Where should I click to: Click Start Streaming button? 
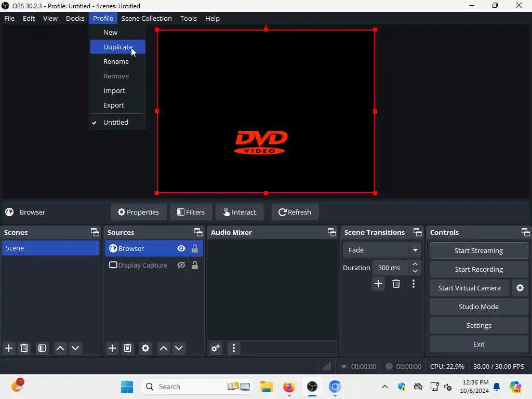coord(478,251)
